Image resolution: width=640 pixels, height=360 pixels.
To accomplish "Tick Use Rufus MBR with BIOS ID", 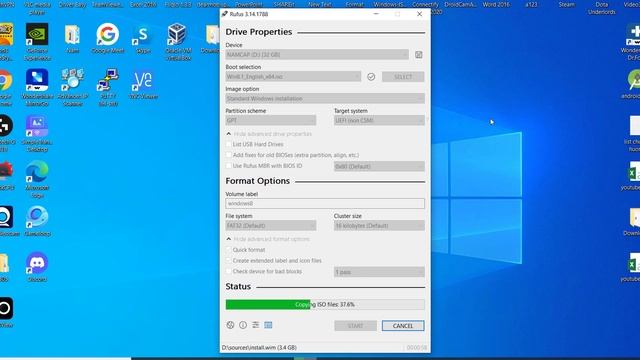I will coord(229,166).
